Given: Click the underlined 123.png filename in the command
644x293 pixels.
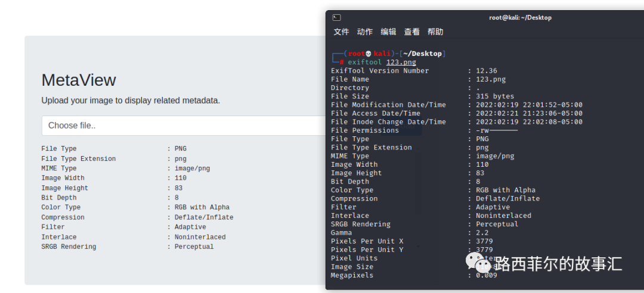Looking at the screenshot, I should [x=401, y=62].
